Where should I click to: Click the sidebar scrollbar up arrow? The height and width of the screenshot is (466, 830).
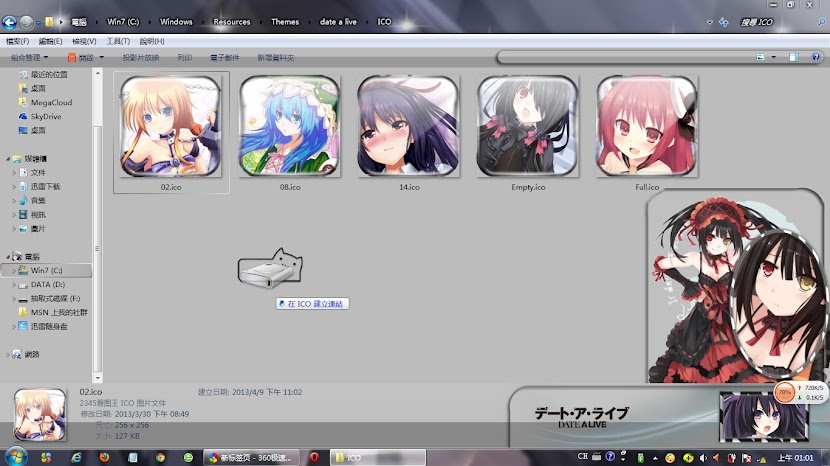click(97, 72)
